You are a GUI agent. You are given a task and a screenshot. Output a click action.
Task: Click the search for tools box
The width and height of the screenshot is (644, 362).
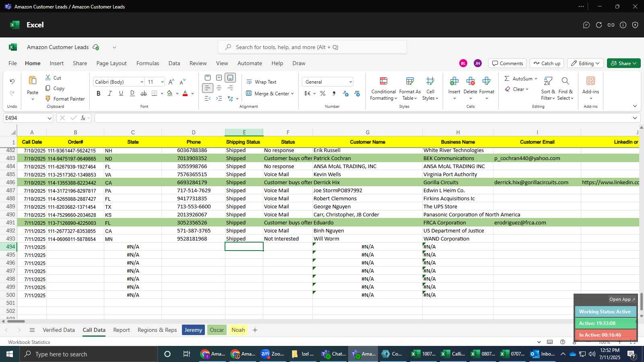point(312,47)
